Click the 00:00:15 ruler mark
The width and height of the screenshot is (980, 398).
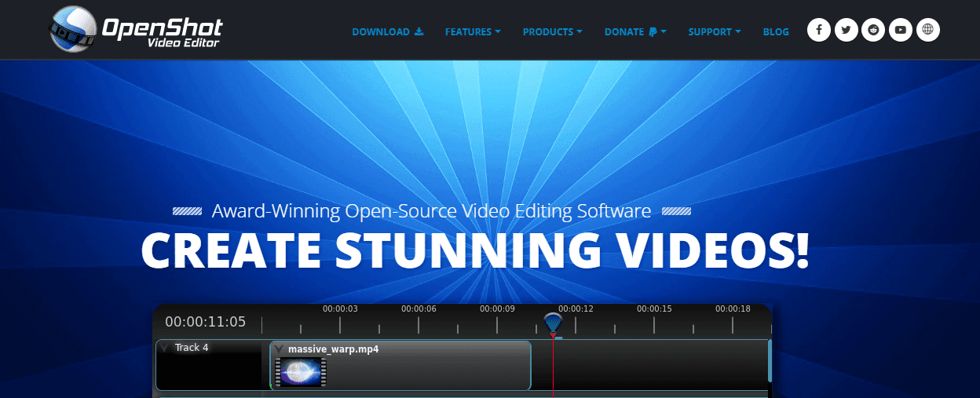coord(654,309)
